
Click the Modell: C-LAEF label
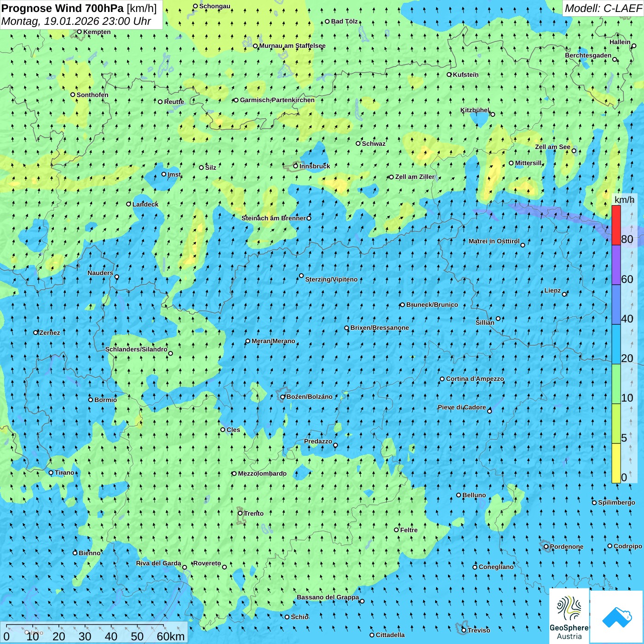pos(603,8)
